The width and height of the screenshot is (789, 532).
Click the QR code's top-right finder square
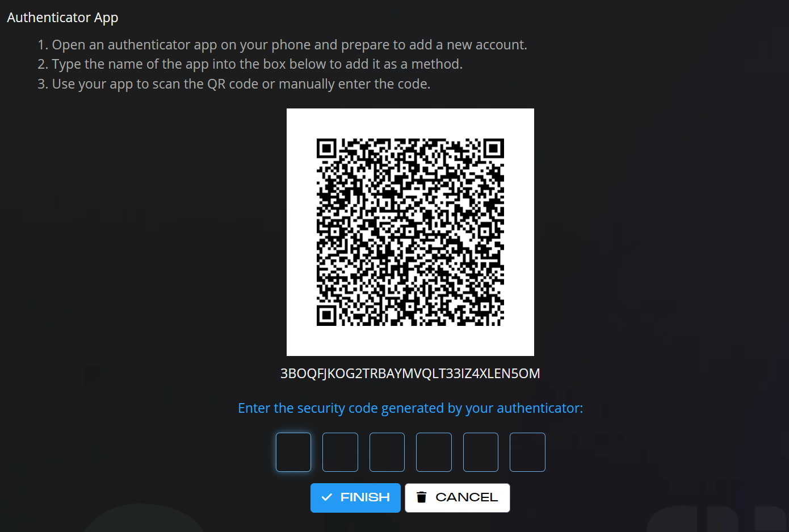[x=493, y=149]
